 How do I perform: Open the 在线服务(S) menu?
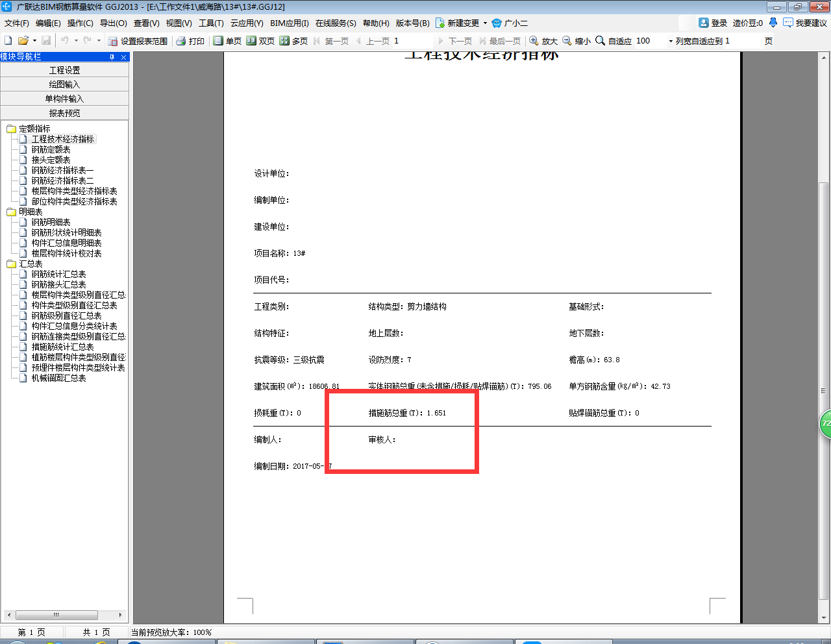(x=336, y=23)
